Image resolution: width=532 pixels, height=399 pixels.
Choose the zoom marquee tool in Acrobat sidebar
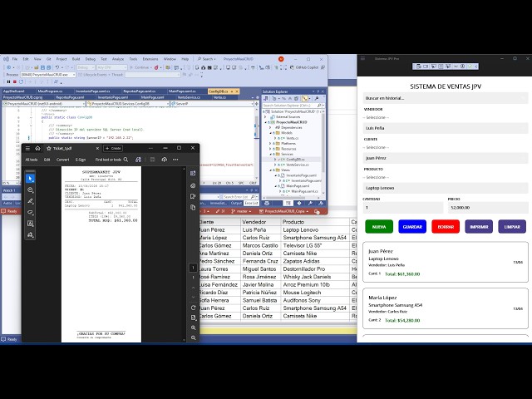click(30, 190)
